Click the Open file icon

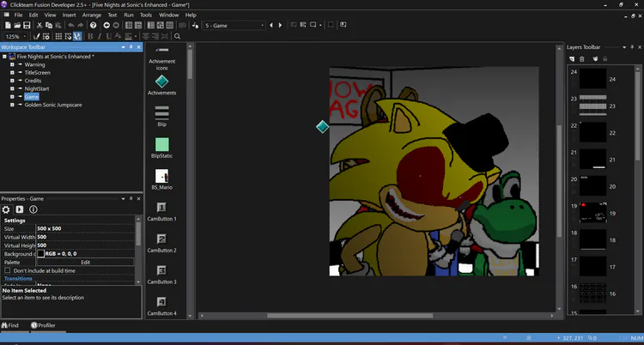point(17,26)
